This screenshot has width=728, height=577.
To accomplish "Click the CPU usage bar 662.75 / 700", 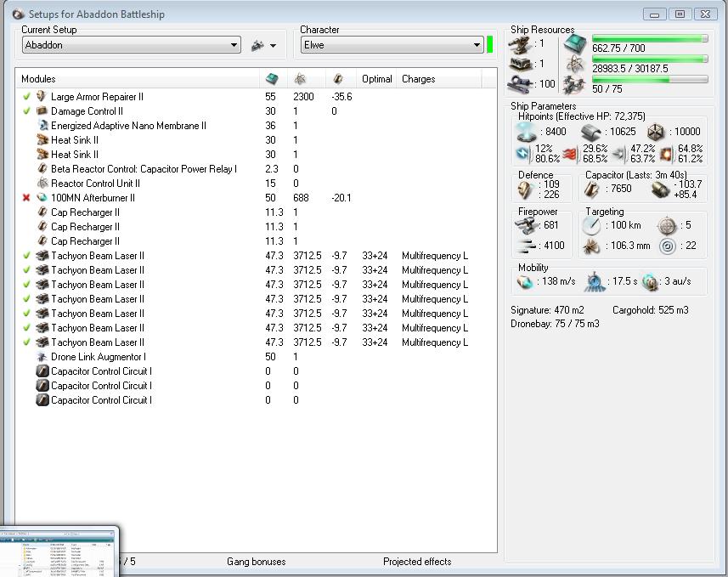I will pyautogui.click(x=650, y=39).
